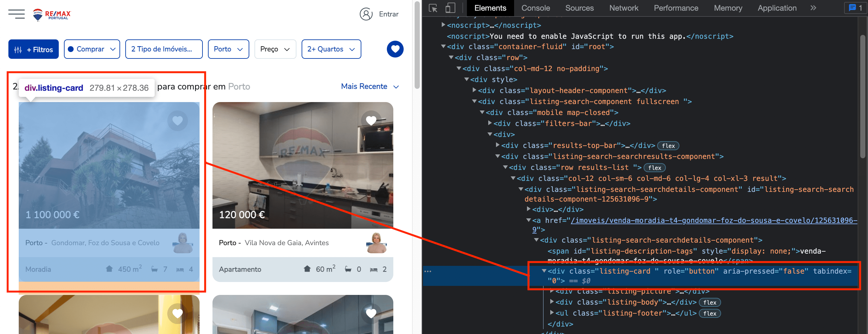Select the mobile map-closed div node
The width and height of the screenshot is (868, 334).
[x=552, y=112]
